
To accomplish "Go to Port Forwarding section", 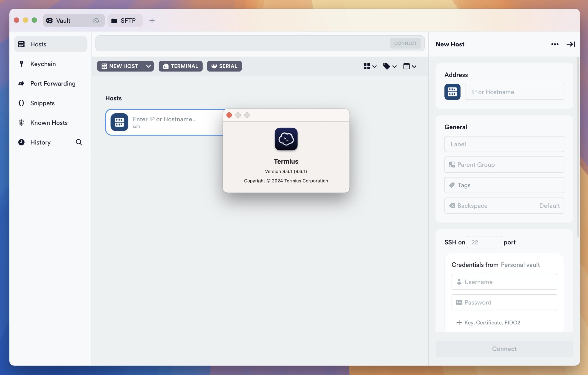I will 50,84.
